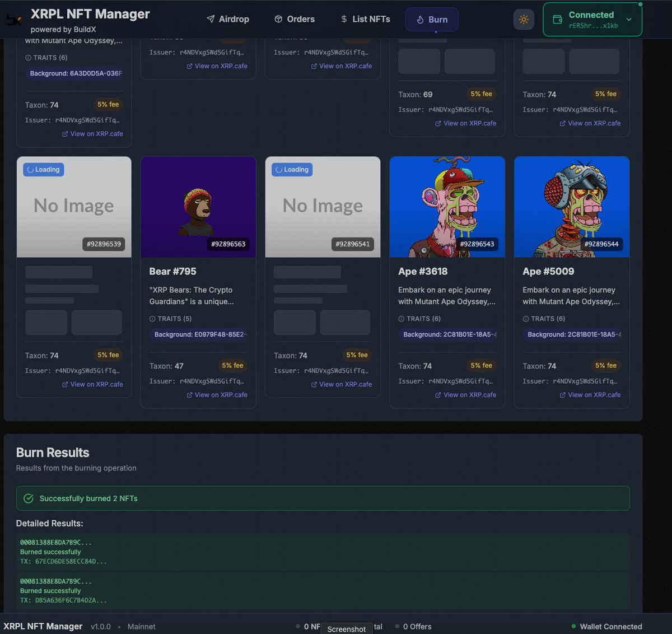Select the Ape #5009 image
The image size is (672, 634).
click(572, 207)
